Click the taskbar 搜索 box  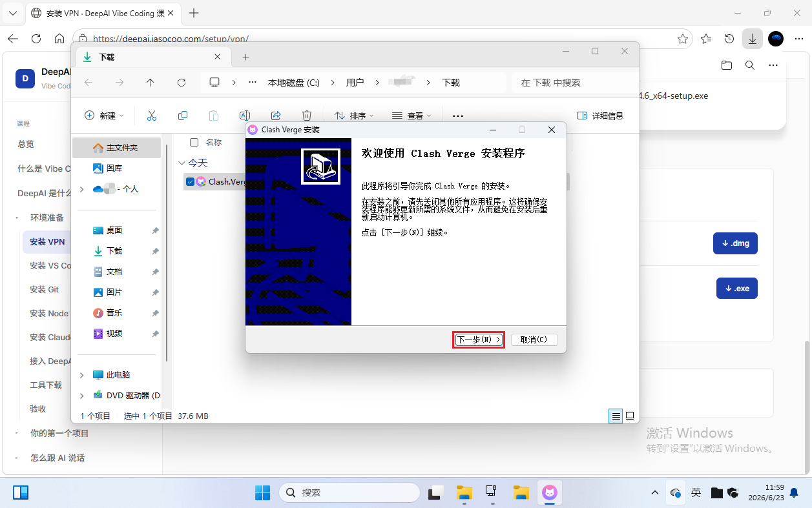349,493
